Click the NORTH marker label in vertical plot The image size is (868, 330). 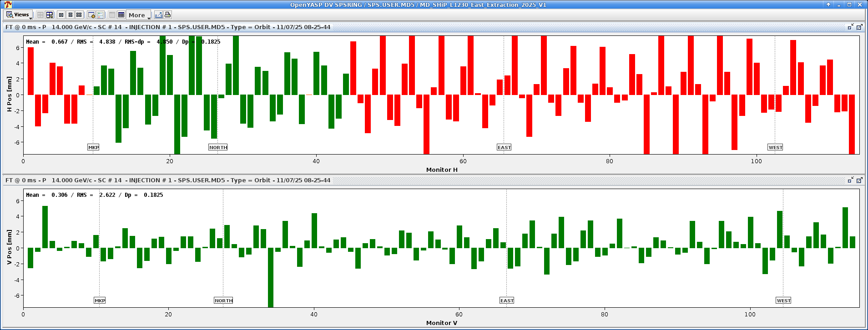tap(223, 300)
